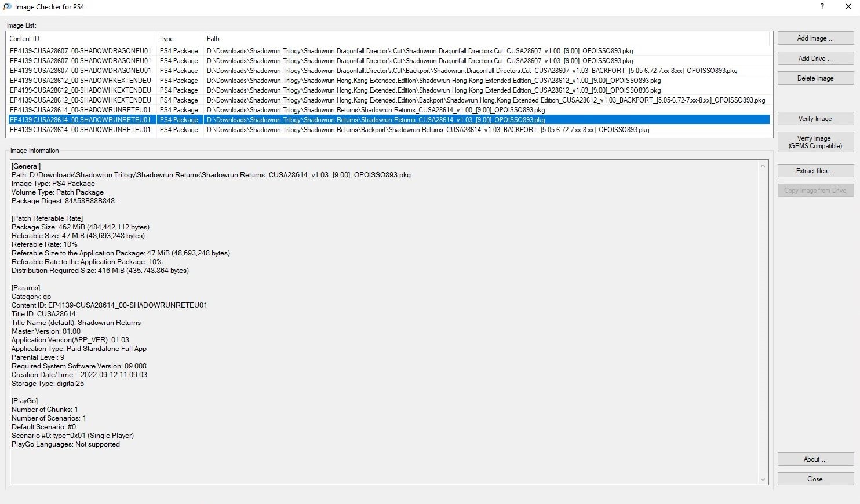
Task: Click the Parental Level: 9 line
Action: 38,357
